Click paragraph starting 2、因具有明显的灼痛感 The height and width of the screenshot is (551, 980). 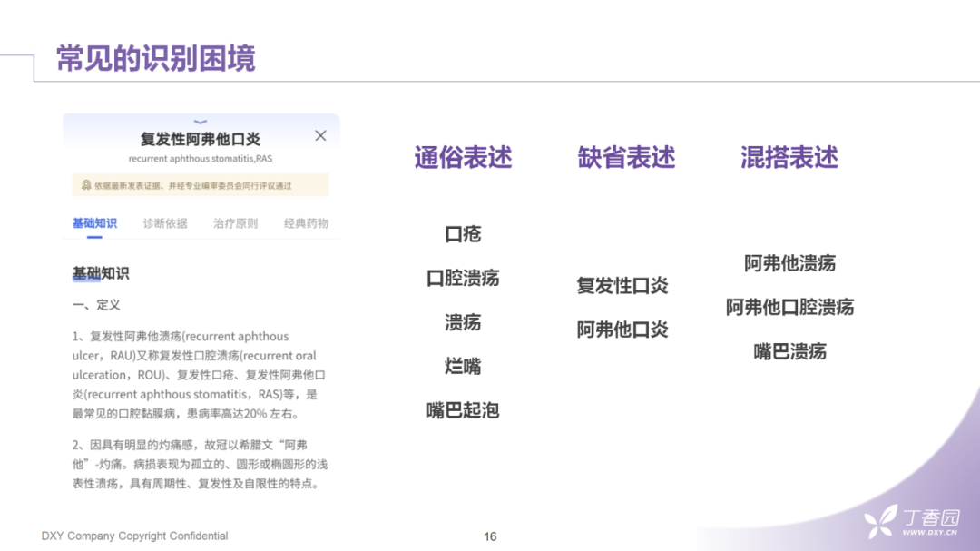pyautogui.click(x=200, y=464)
